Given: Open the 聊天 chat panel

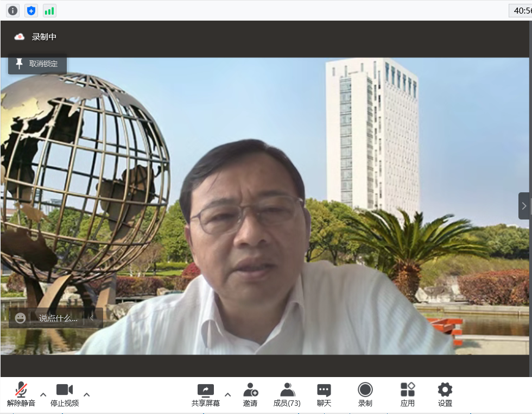Looking at the screenshot, I should (x=324, y=394).
